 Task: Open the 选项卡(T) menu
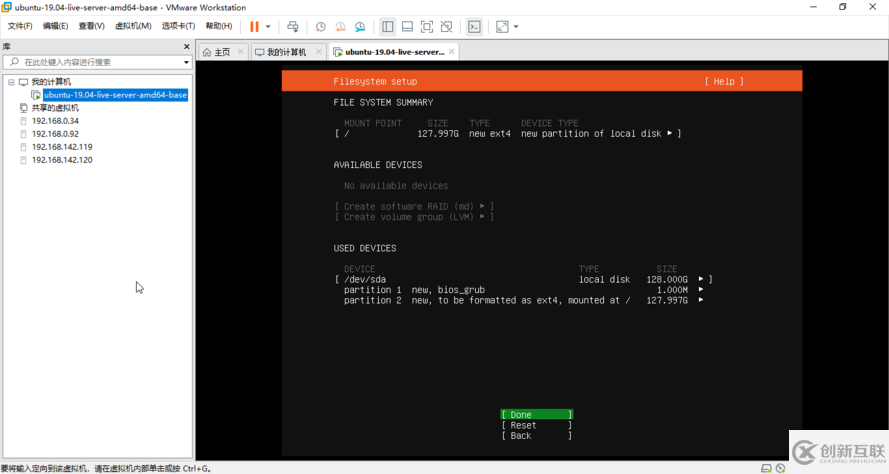coord(178,26)
